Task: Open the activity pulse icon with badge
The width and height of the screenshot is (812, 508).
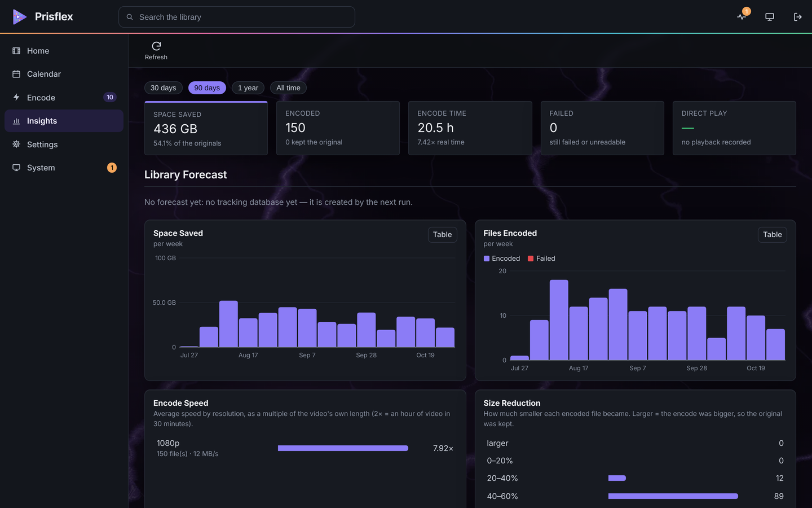Action: [x=742, y=16]
